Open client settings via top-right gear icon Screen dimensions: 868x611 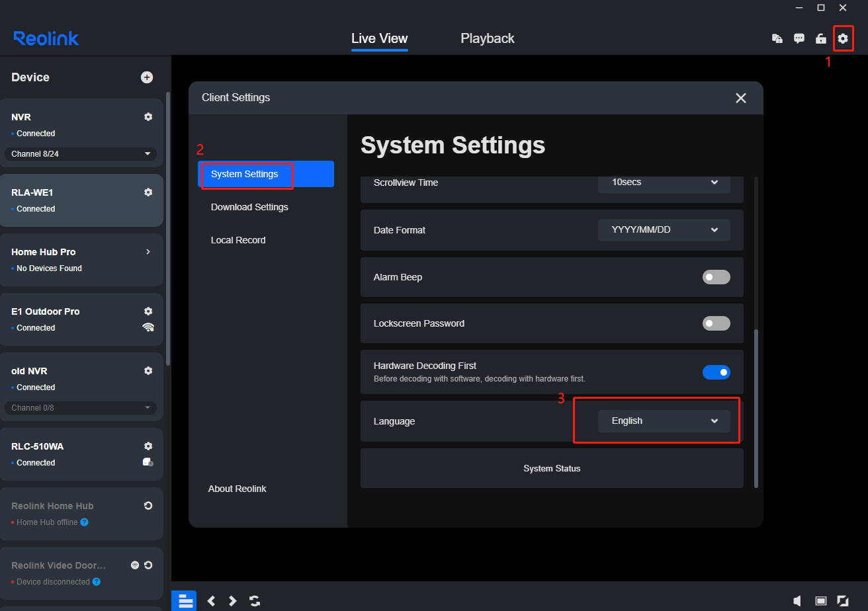[842, 38]
